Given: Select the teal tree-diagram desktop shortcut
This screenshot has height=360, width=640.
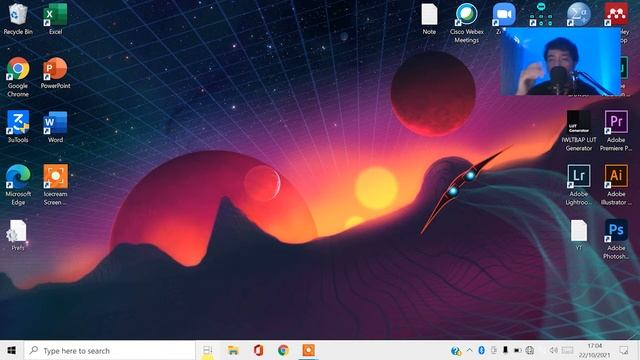Looking at the screenshot, I should tap(541, 15).
